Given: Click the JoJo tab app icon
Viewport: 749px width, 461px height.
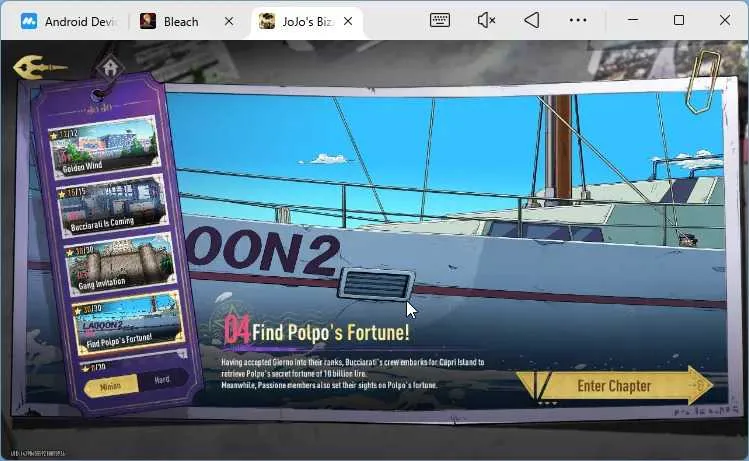Looking at the screenshot, I should tap(267, 21).
